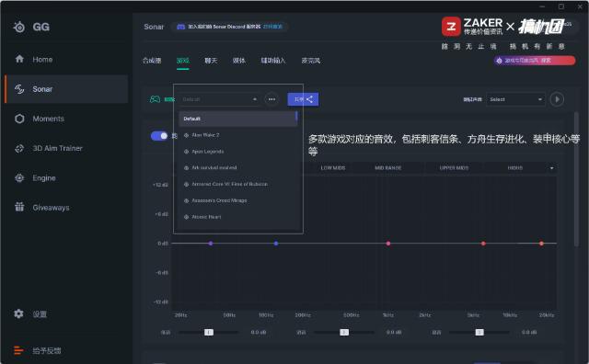This screenshot has width=589, height=364.
Task: Click the Bass gain slider handle
Action: 209,332
